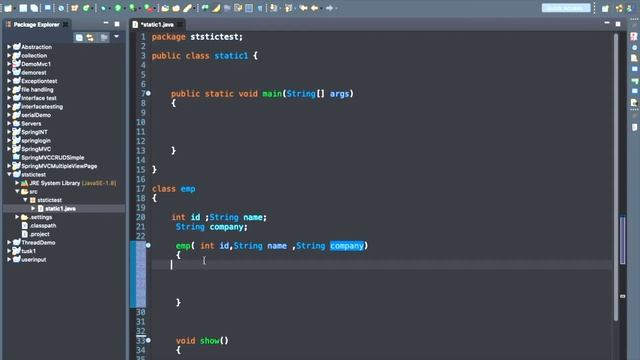Toggle Block Selection Mode toolbar icon
Image resolution: width=640 pixels, height=360 pixels.
(249, 8)
